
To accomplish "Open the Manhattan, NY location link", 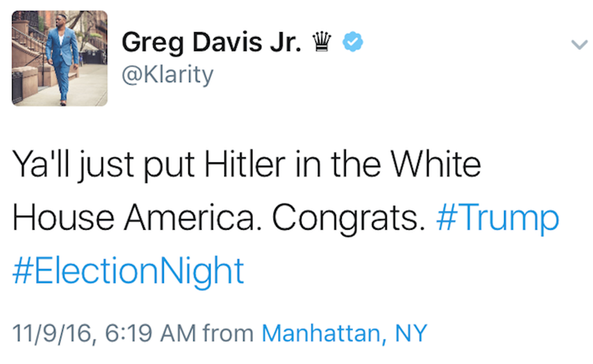I will pyautogui.click(x=344, y=332).
